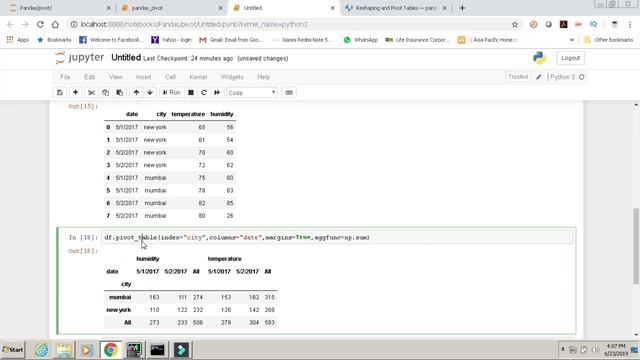Insert cell below with the plus icon
Viewport: 640px width, 360px height.
point(76,93)
